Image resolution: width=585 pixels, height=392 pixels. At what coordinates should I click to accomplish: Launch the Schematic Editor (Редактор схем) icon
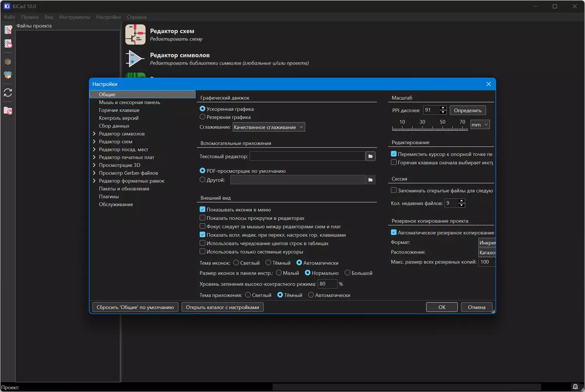coord(135,35)
